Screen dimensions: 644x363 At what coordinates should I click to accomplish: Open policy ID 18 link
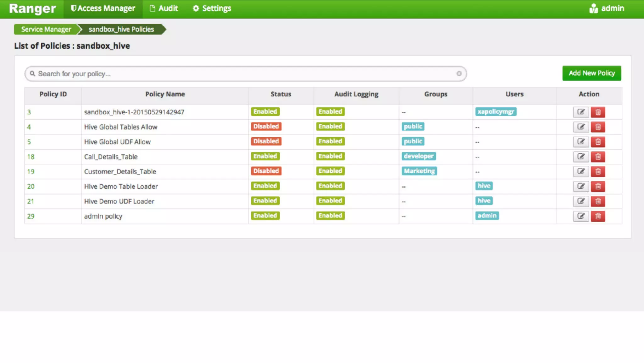31,156
